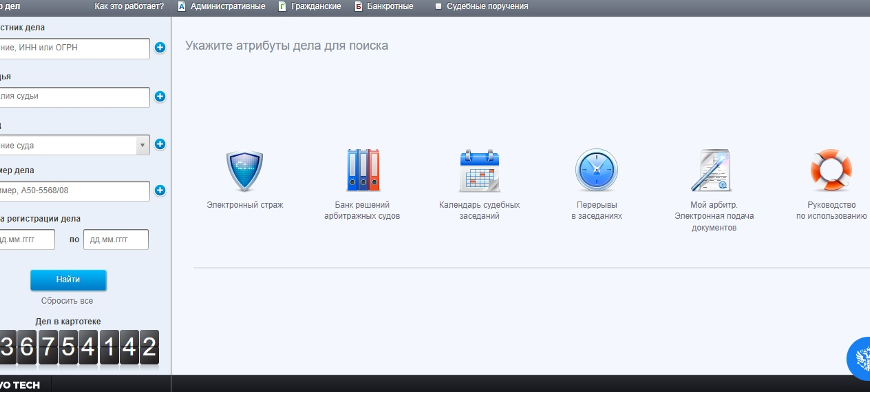
Task: Open the round blue emblem widget
Action: coord(859,358)
